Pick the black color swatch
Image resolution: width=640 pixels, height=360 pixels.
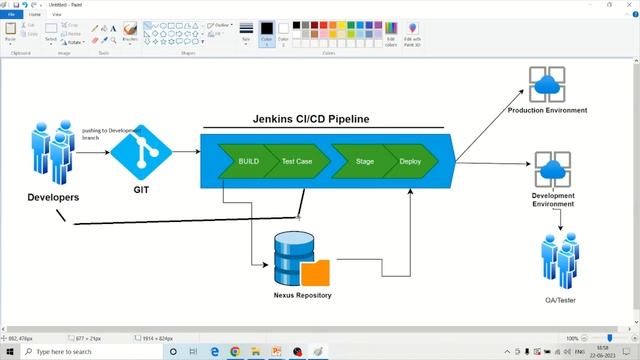click(296, 25)
